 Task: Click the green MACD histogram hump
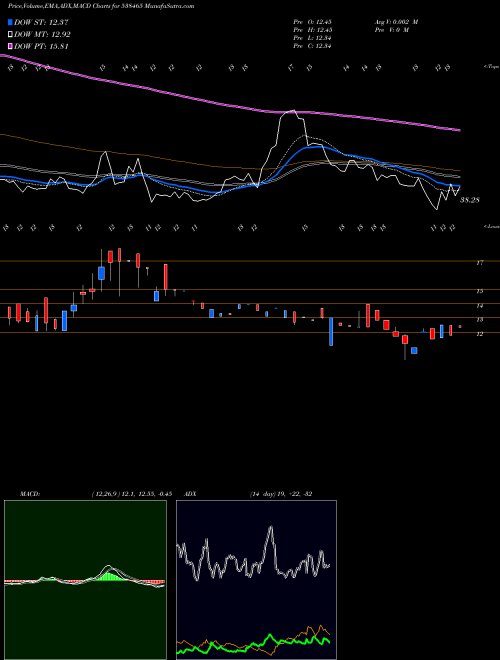point(109,576)
